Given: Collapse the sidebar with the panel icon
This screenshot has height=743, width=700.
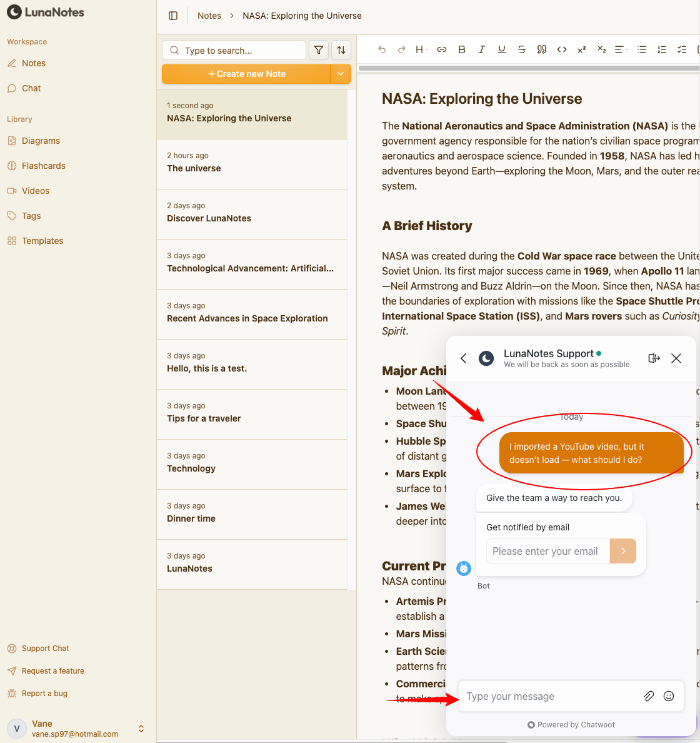Looking at the screenshot, I should coord(174,16).
